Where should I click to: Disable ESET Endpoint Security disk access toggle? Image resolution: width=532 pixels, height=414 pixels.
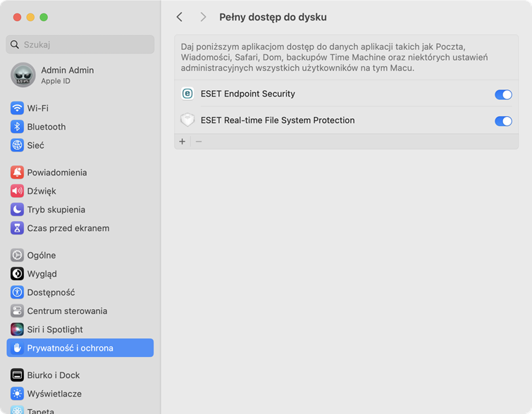tap(503, 94)
